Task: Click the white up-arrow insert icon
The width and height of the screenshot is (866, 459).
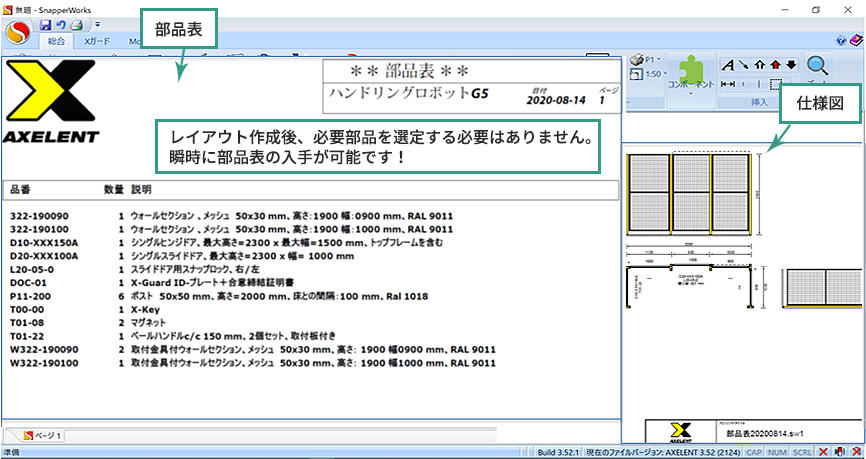Action: (759, 65)
